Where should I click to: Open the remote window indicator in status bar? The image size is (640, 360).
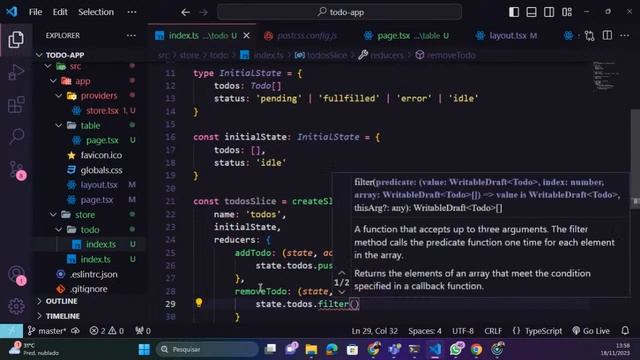point(11,331)
